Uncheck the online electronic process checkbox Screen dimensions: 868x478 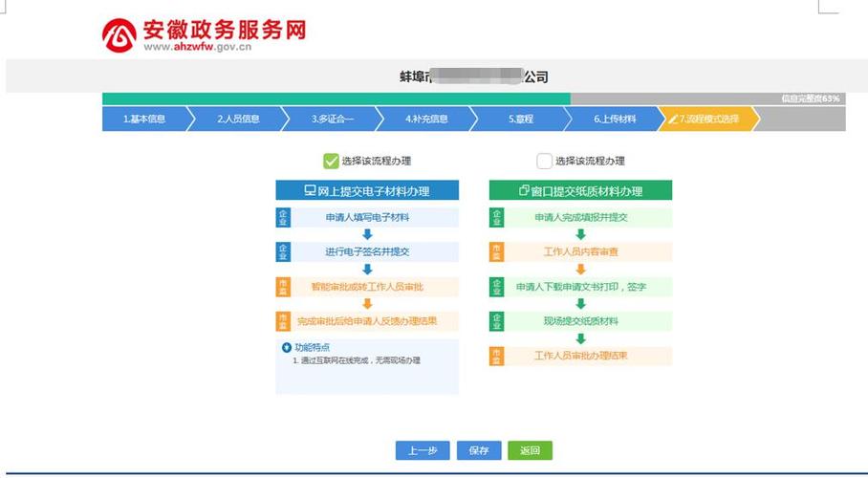click(x=331, y=162)
